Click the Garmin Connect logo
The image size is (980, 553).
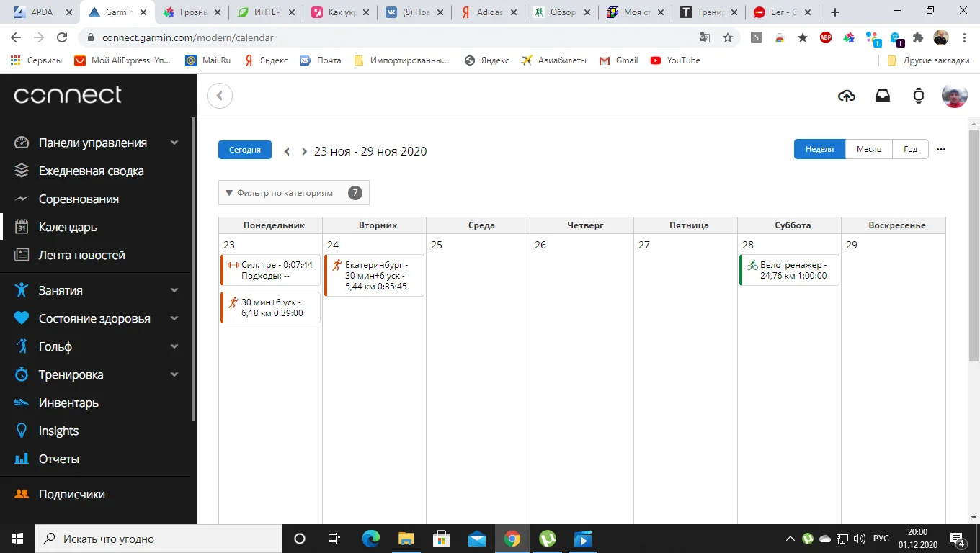pyautogui.click(x=68, y=95)
